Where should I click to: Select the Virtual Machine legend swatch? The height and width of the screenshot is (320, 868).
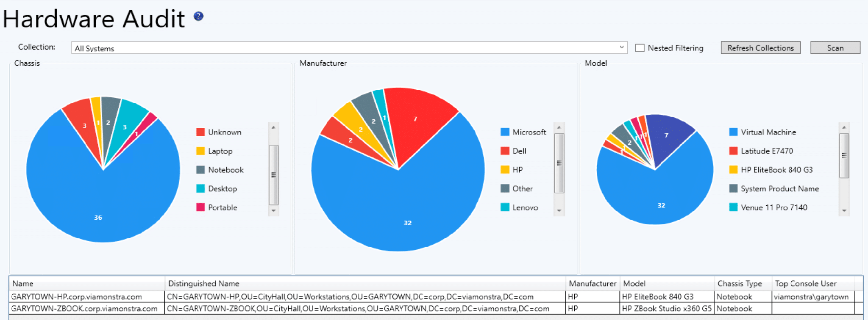[x=733, y=132]
